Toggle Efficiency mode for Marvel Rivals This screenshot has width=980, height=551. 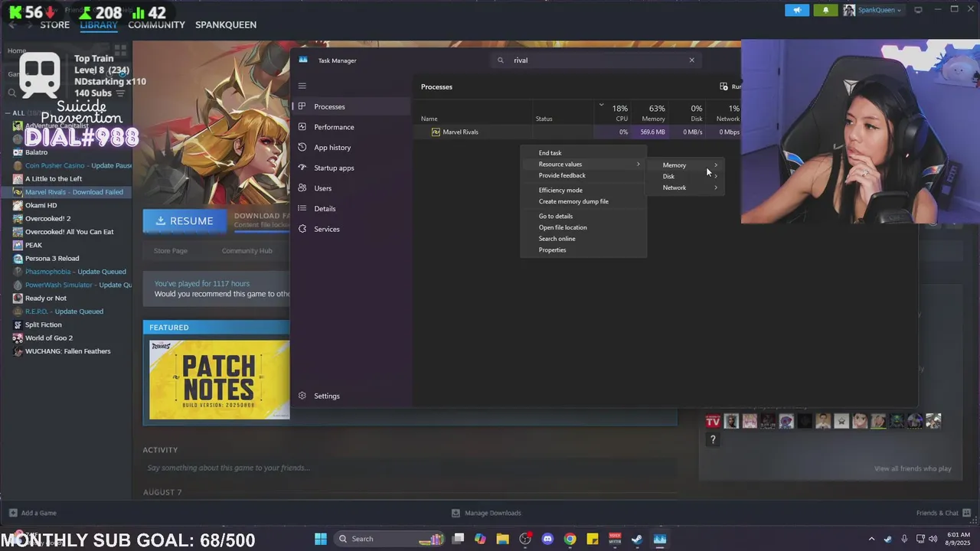(x=560, y=190)
